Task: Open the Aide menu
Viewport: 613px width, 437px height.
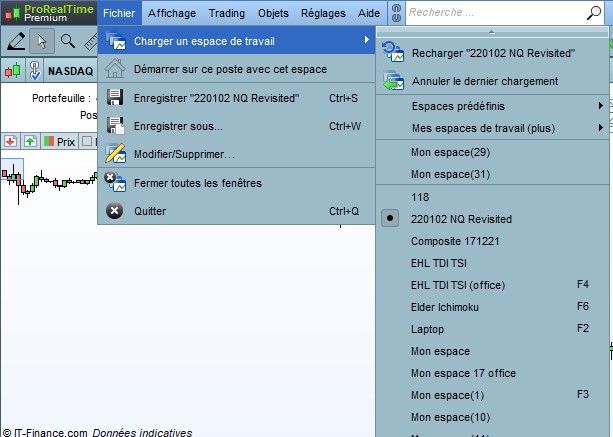Action: [369, 13]
